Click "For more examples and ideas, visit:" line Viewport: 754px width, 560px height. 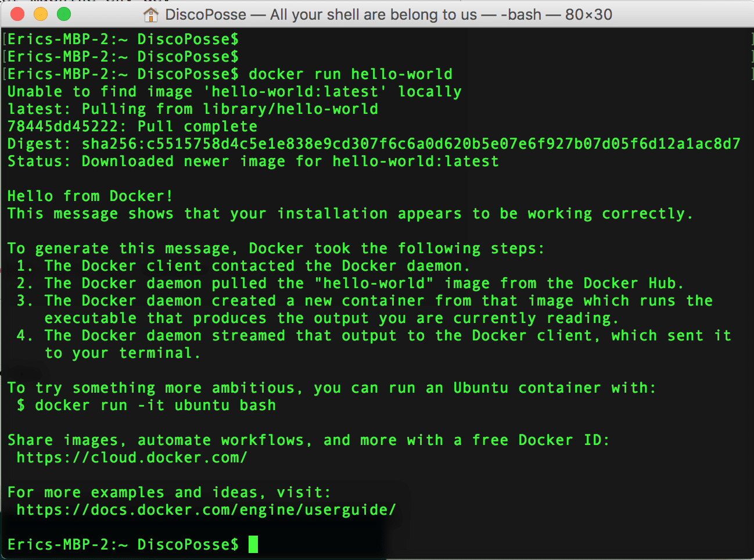point(169,493)
